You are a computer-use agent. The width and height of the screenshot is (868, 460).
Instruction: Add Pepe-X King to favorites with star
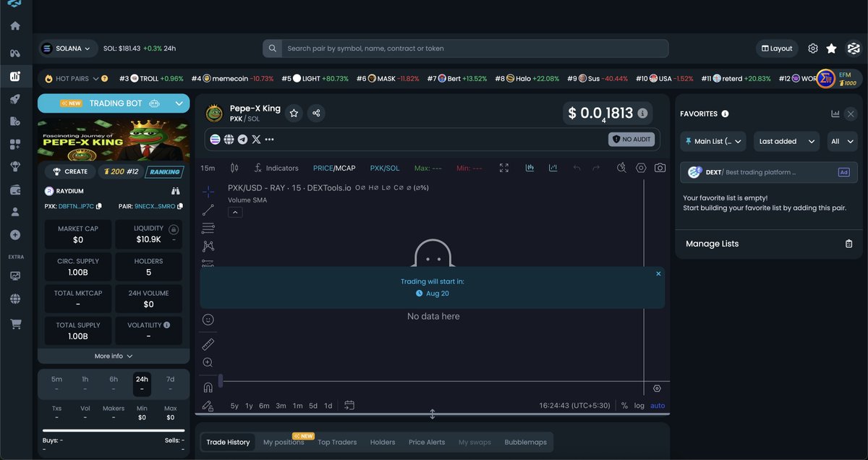[294, 113]
